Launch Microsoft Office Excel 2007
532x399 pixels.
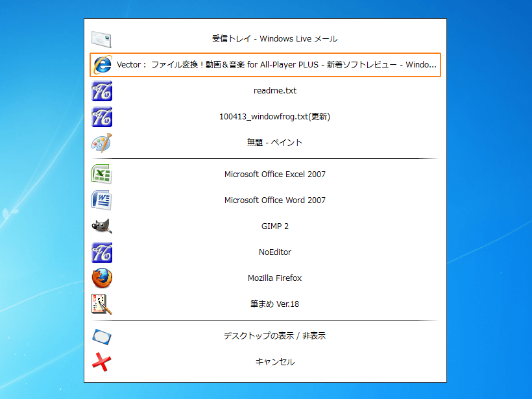pyautogui.click(x=265, y=174)
